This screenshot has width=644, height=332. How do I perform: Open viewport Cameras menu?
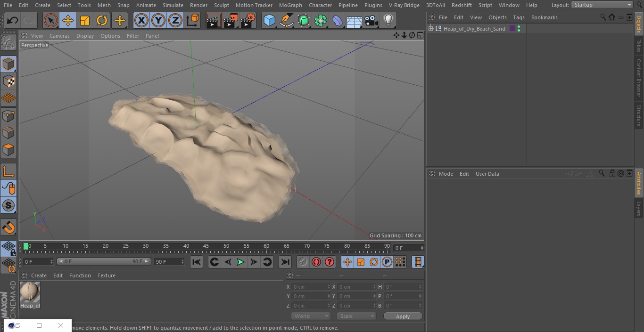tap(59, 36)
